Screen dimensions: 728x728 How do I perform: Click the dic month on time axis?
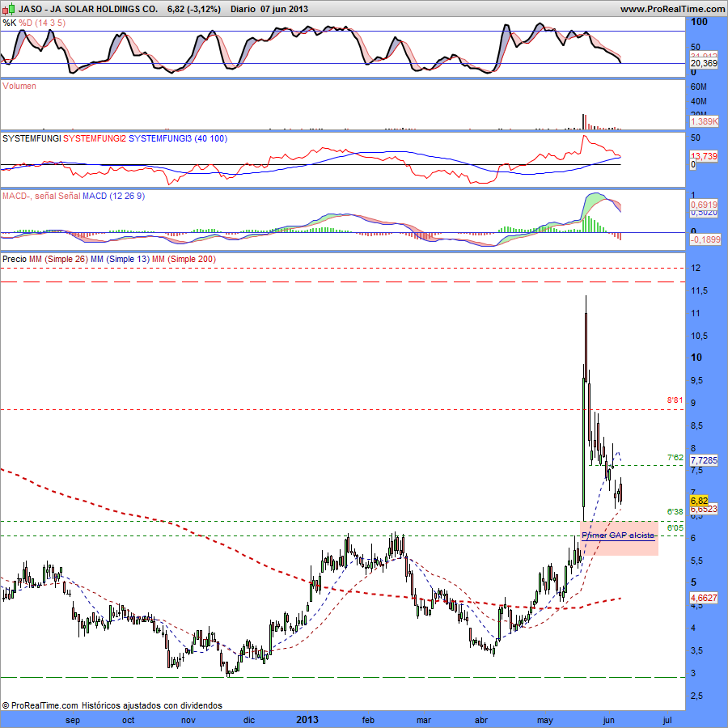coord(249,720)
